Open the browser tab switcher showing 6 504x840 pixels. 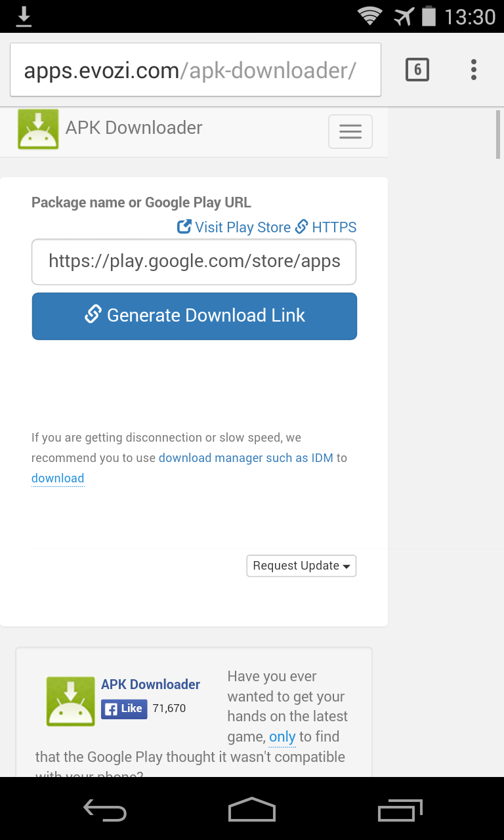pos(417,70)
